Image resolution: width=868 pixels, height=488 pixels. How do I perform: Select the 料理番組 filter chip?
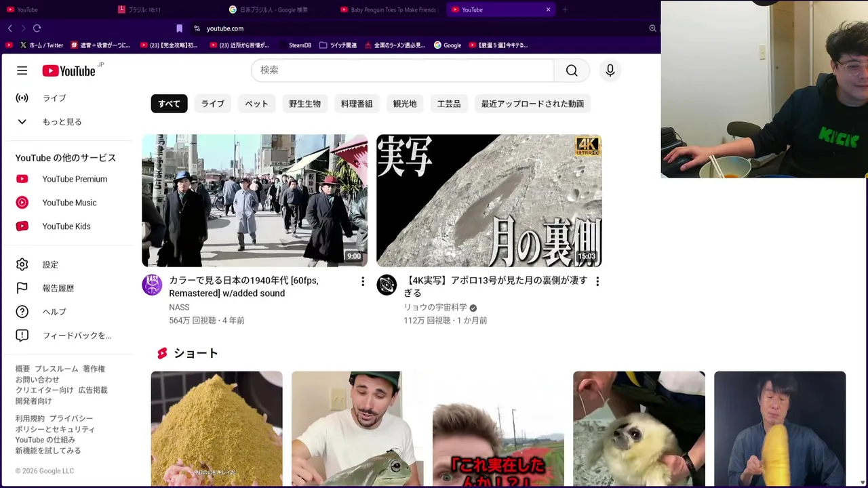click(x=357, y=104)
